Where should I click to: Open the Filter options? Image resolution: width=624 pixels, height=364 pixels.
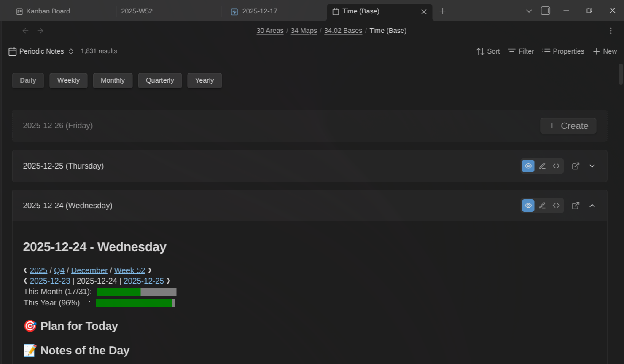[x=521, y=51]
